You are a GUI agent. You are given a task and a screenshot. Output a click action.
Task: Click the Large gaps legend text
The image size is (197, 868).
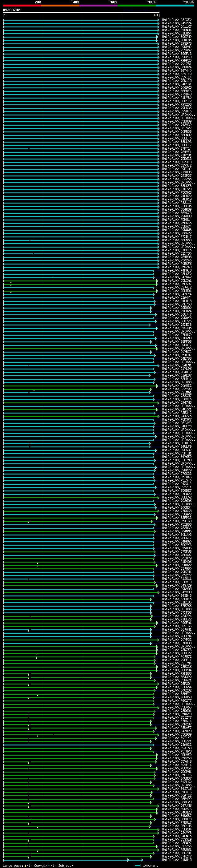click(38, 866)
